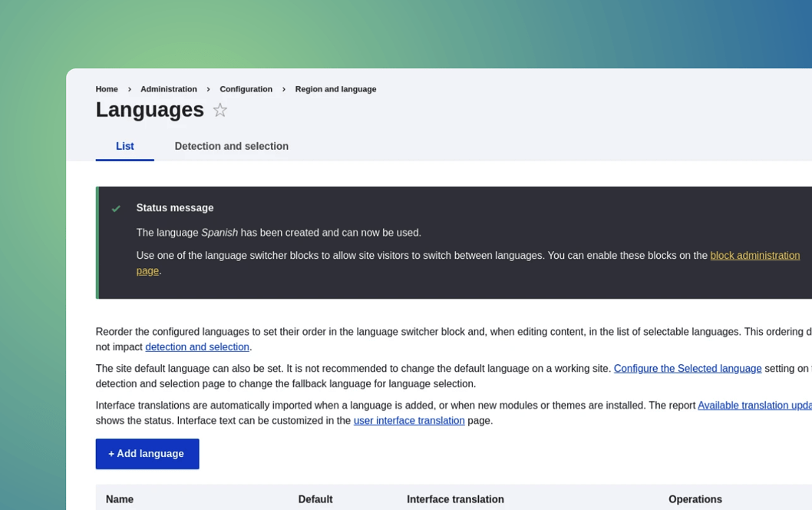
Task: Open the Detection and selection tab
Action: tap(231, 147)
